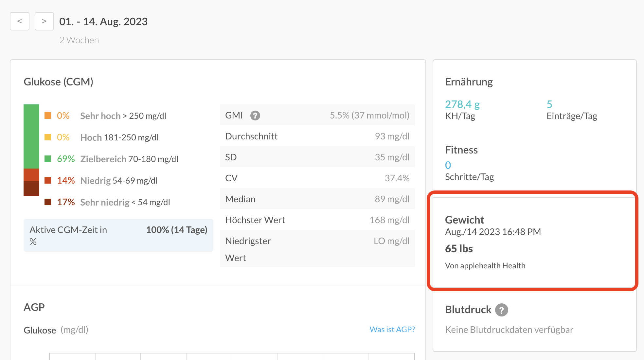The width and height of the screenshot is (644, 360).
Task: Click the '69%' Zielbereich percentage
Action: pyautogui.click(x=66, y=159)
